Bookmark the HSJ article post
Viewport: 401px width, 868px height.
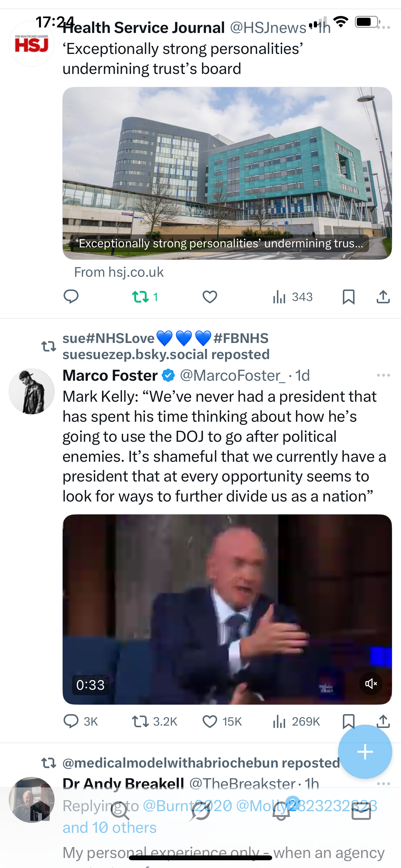(348, 296)
